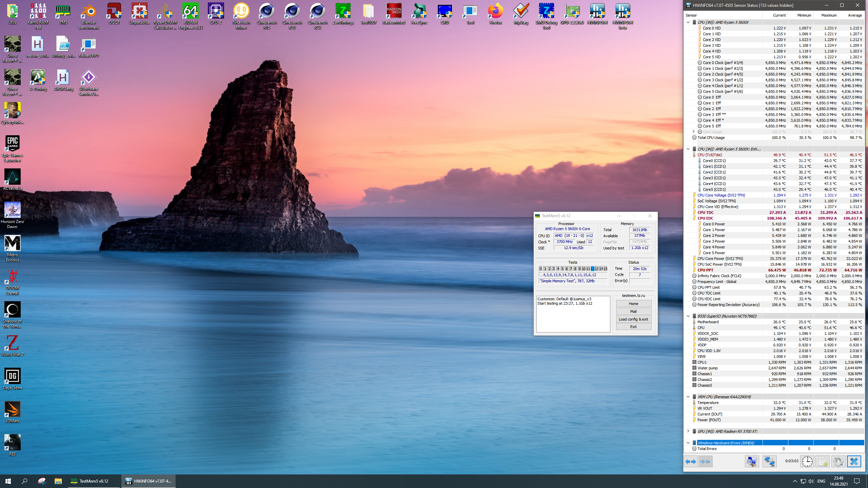Click the test 12 indicator box
Image resolution: width=868 pixels, height=488 pixels.
pyautogui.click(x=592, y=269)
